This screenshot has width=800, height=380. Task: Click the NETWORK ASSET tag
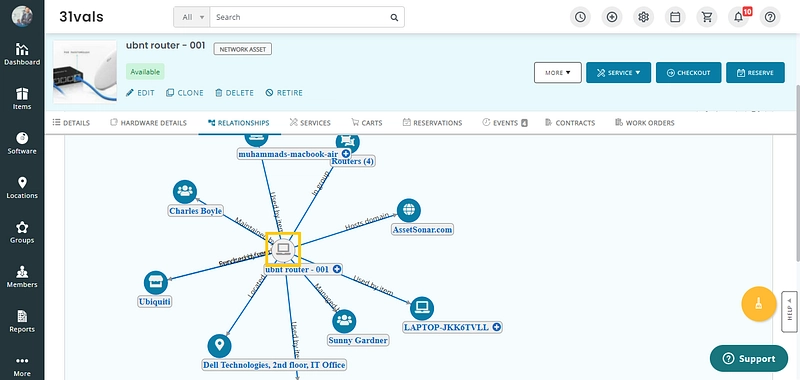(x=242, y=49)
